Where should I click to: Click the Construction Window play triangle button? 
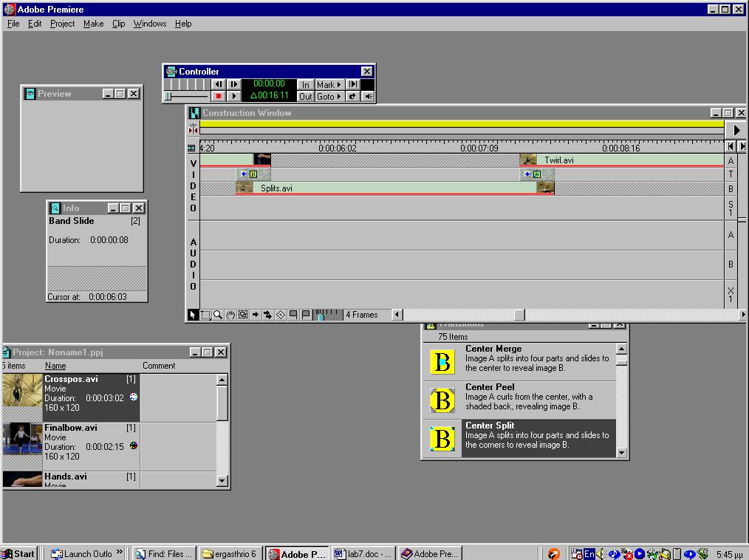tap(736, 130)
